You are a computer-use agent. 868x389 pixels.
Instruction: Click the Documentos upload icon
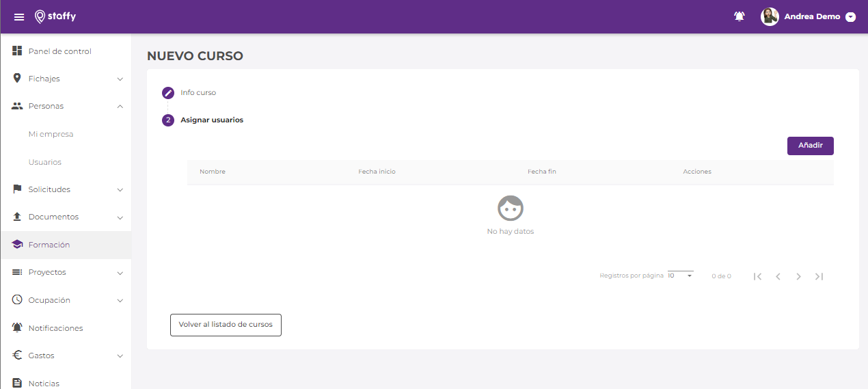coord(17,217)
